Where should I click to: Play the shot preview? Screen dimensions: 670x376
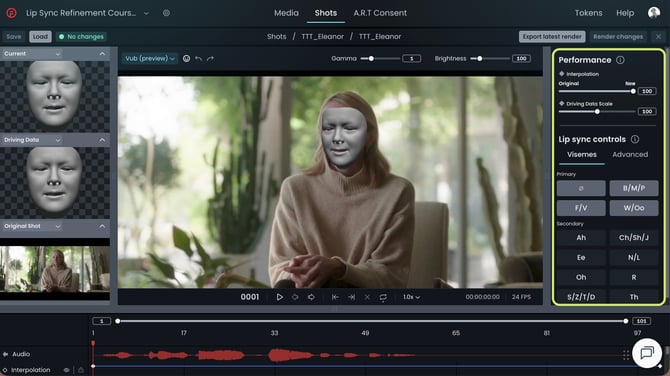pyautogui.click(x=279, y=297)
